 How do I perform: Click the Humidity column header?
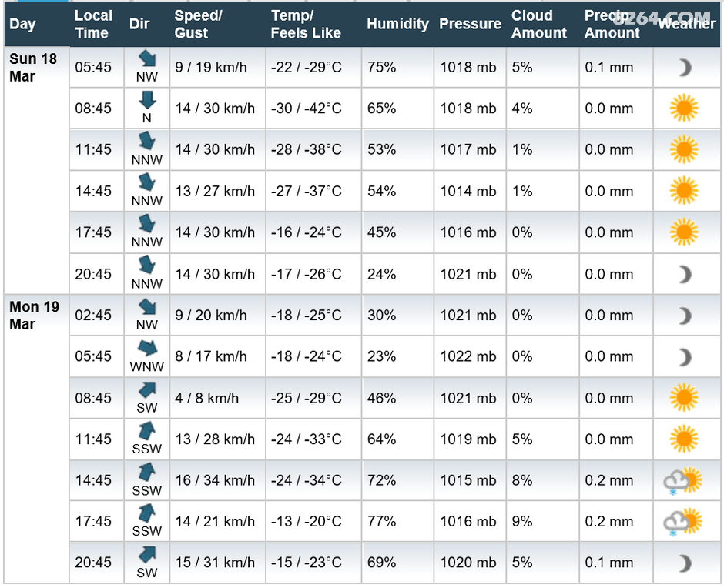[397, 24]
